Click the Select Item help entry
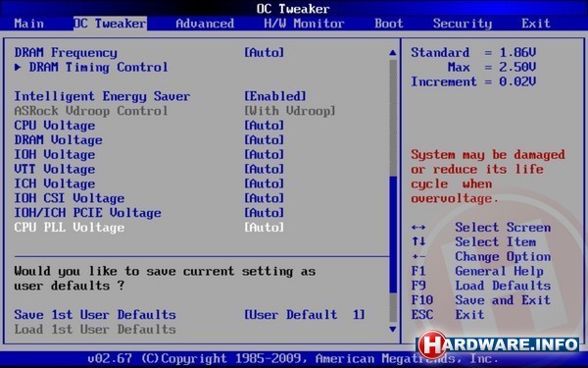This screenshot has width=588, height=368. 495,242
